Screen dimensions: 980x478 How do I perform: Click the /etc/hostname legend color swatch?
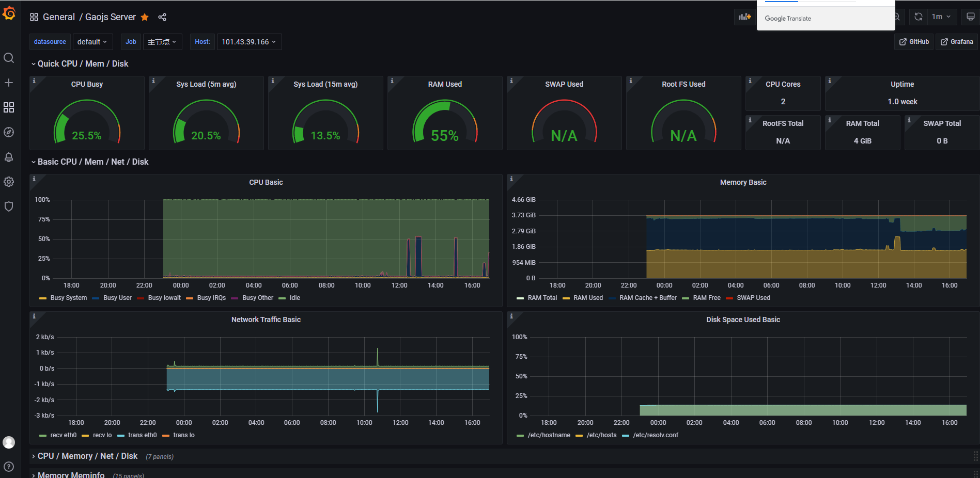(520, 436)
